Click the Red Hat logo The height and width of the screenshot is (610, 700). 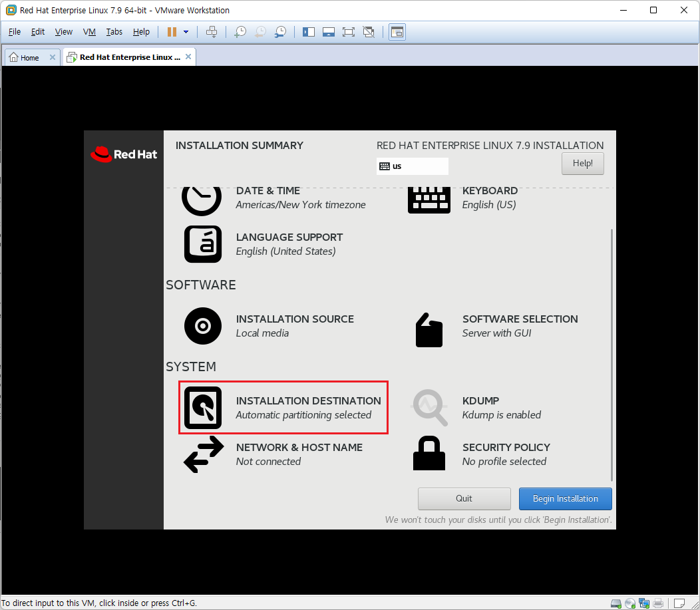pos(124,154)
